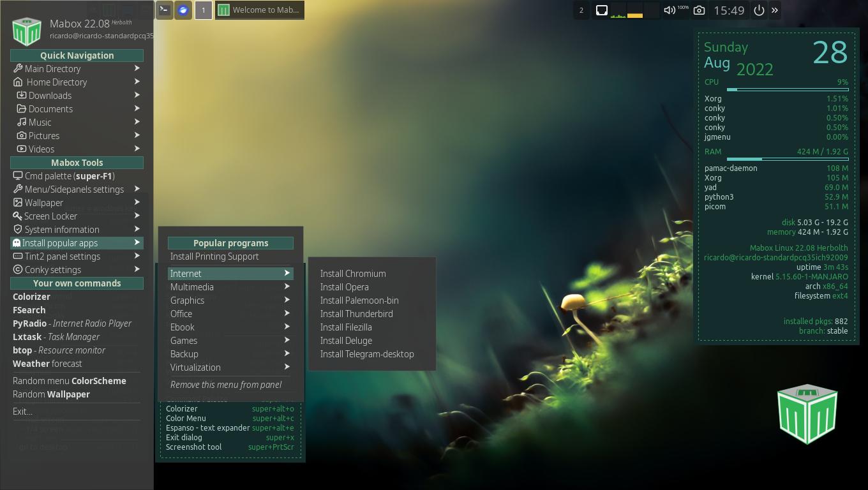Click the monitor icon beside Cmd palette
The image size is (868, 490).
click(18, 175)
